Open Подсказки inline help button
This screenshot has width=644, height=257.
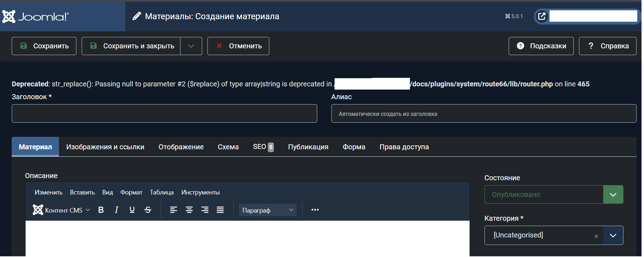[541, 46]
